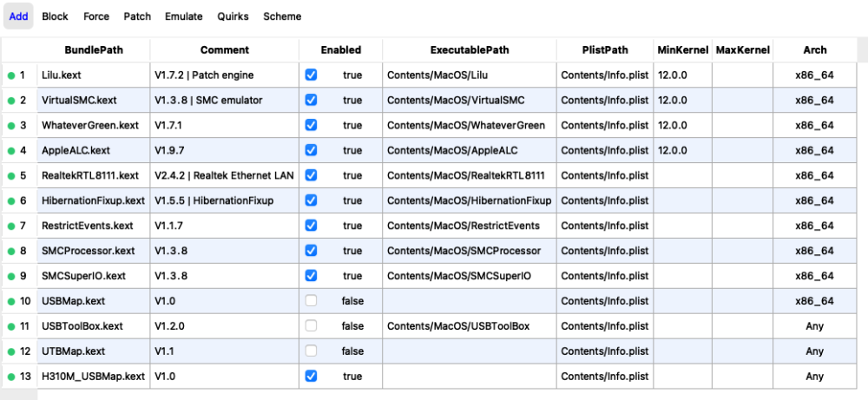
Task: Click the Comment column header
Action: (x=225, y=49)
